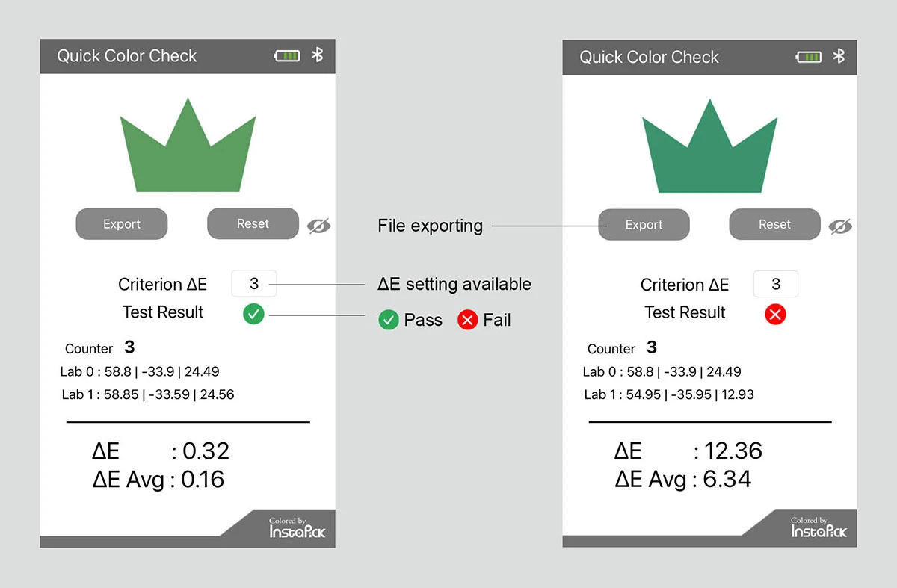Click Bluetooth icon in right screen header
Viewport: 897px width, 588px height.
tap(839, 56)
